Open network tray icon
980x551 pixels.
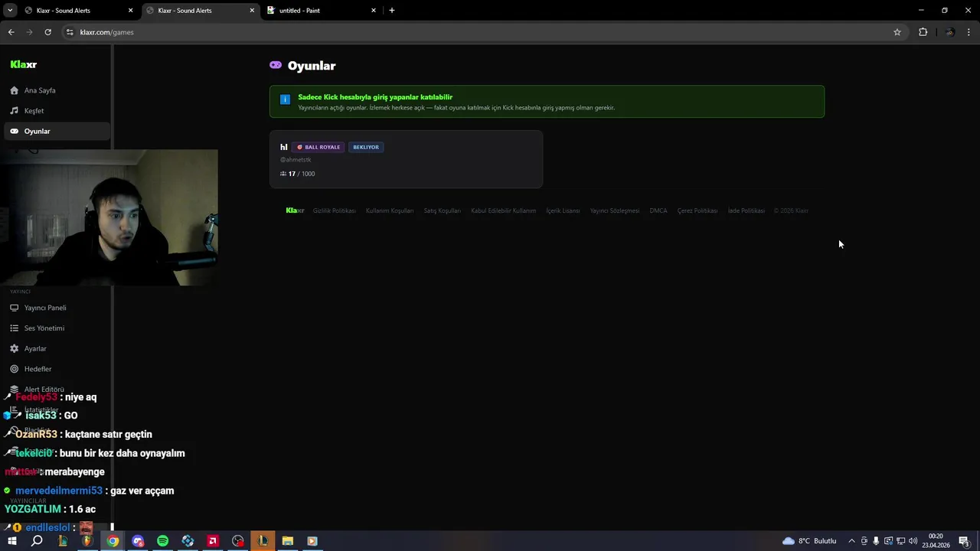[x=900, y=541]
